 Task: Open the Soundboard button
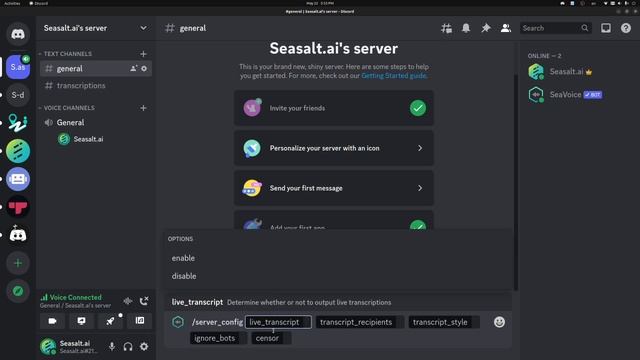click(x=140, y=321)
